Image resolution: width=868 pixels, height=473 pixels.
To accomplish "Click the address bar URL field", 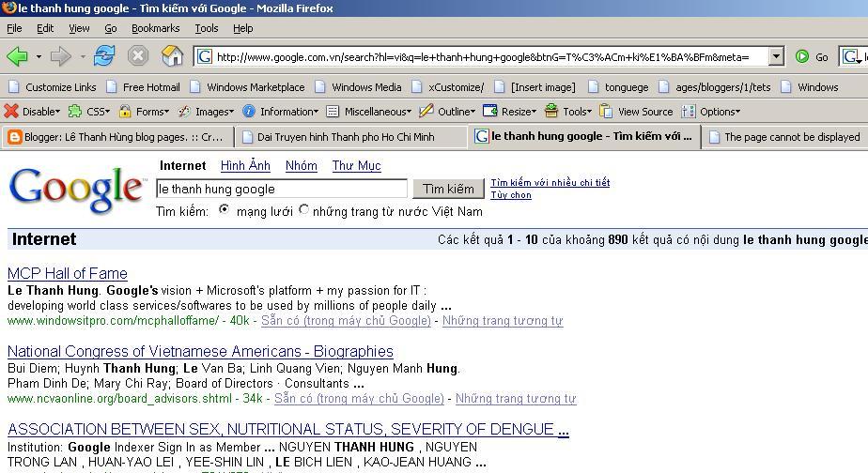I will (490, 56).
